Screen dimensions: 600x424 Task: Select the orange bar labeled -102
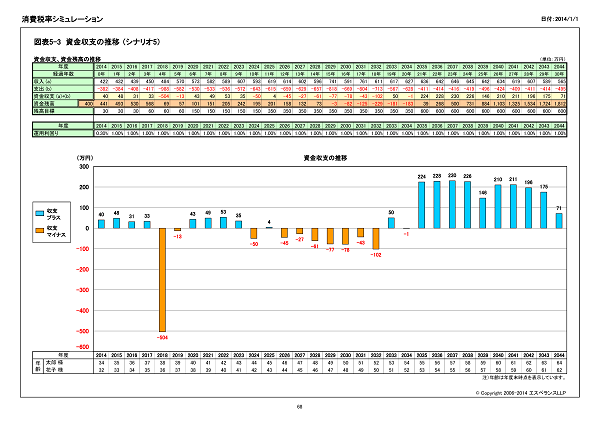coord(376,238)
